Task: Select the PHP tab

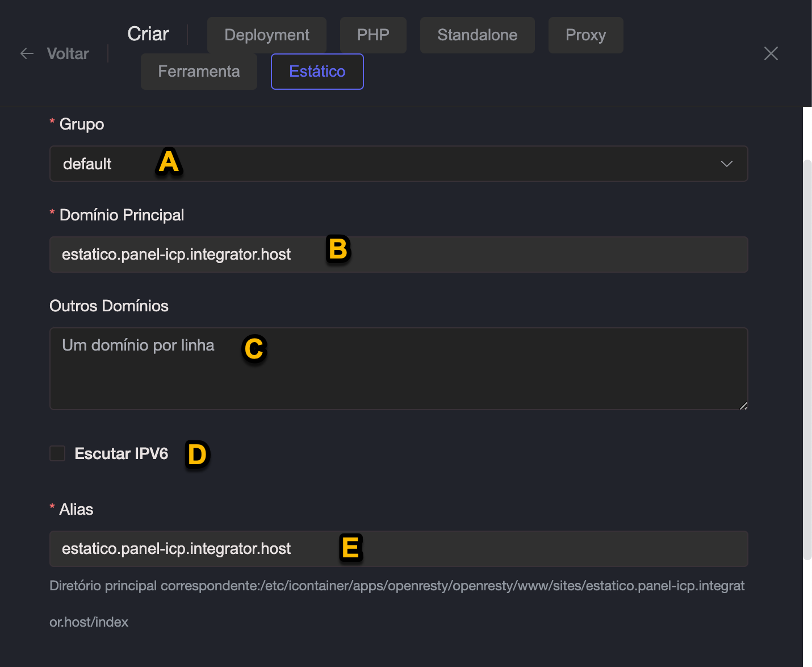Action: pos(372,35)
